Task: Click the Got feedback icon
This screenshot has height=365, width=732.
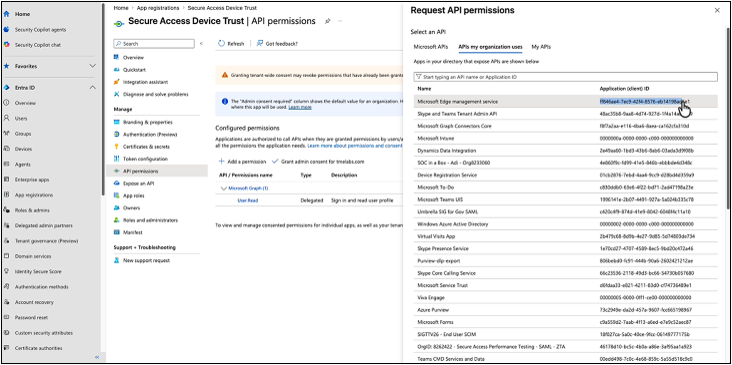Action: 260,43
